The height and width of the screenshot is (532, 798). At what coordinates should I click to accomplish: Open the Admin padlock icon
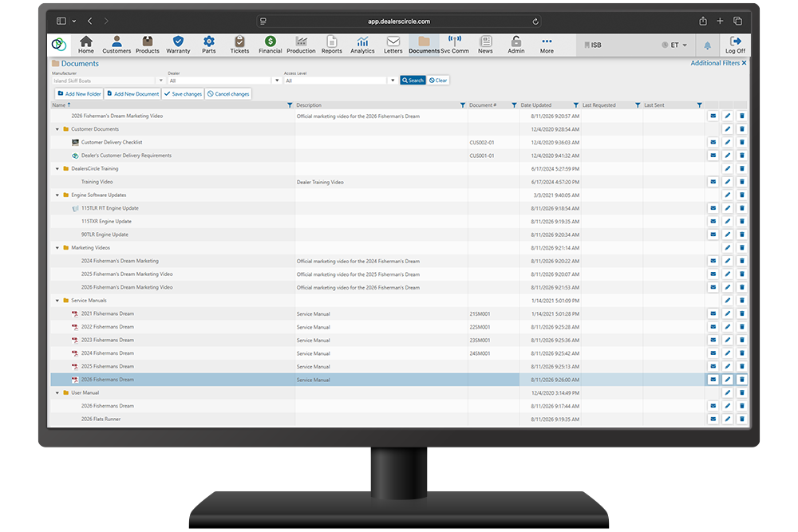tap(516, 41)
